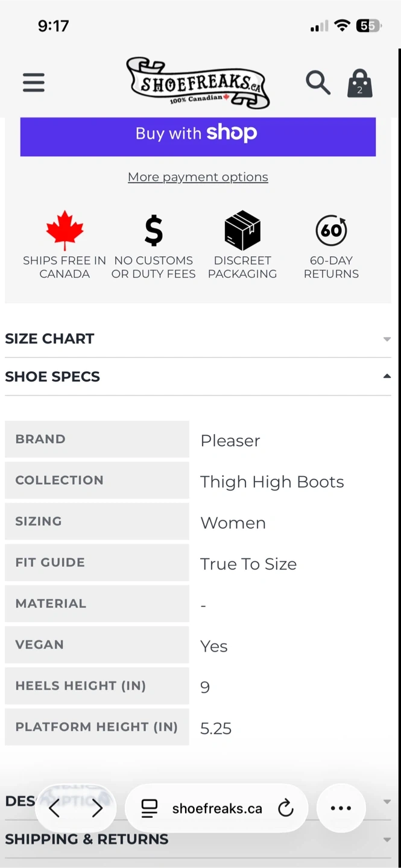Expand the Size Chart section

click(387, 339)
